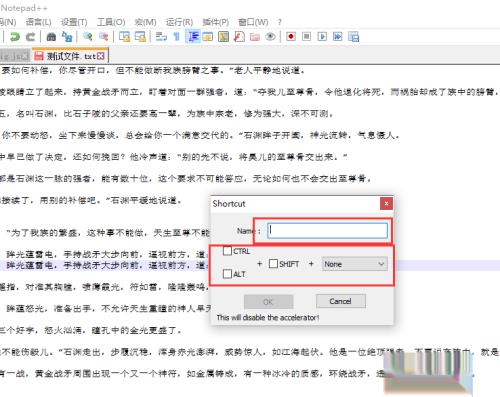Click the Save Recorded Macro icon
500x397 pixels.
tap(354, 36)
